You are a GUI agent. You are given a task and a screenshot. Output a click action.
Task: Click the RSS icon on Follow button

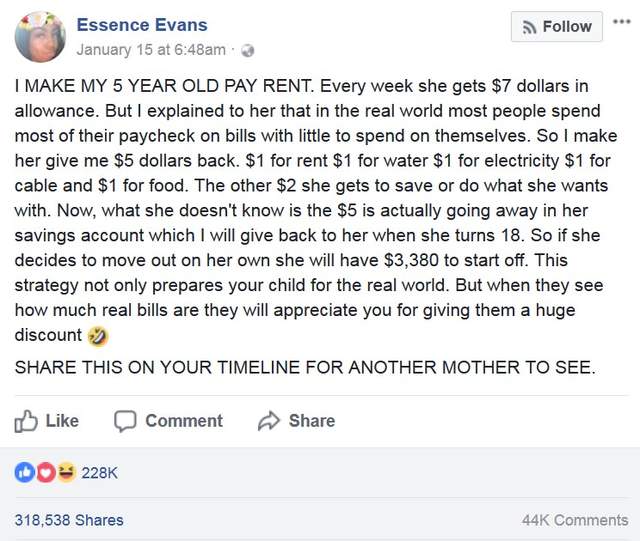click(x=529, y=27)
